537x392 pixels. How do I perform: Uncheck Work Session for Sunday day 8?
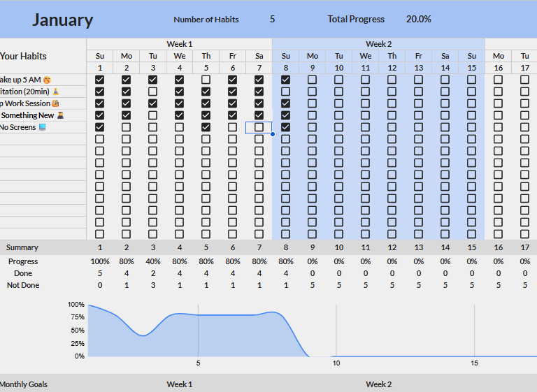click(285, 103)
